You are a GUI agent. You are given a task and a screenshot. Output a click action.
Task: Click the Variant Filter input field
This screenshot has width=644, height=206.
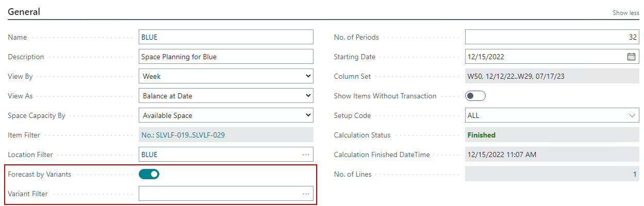[x=219, y=194]
